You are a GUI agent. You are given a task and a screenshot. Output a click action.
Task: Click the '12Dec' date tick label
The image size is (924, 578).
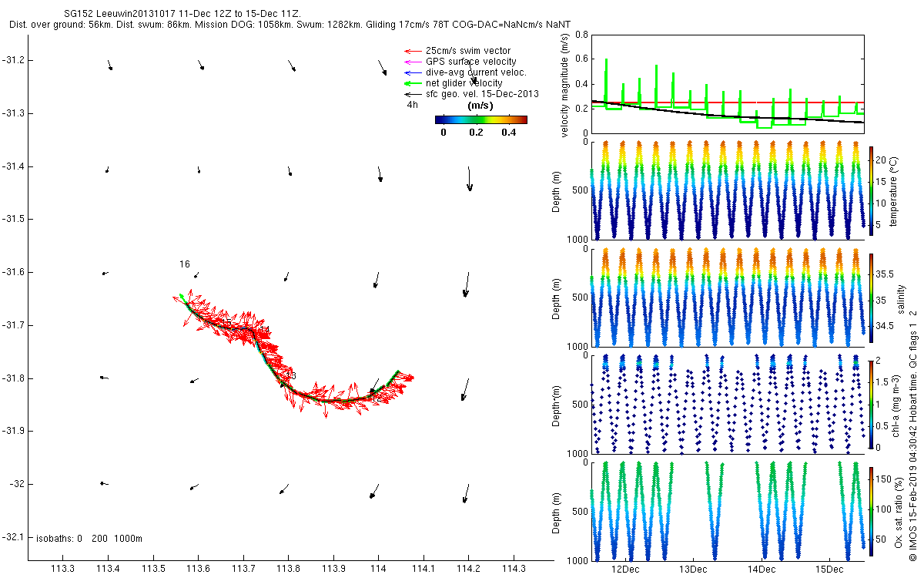pyautogui.click(x=624, y=570)
